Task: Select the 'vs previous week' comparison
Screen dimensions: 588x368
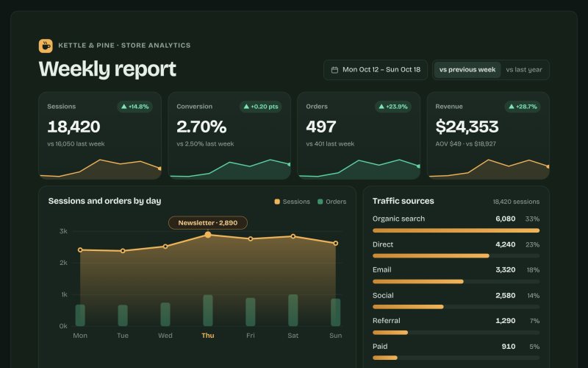Action: coord(467,70)
